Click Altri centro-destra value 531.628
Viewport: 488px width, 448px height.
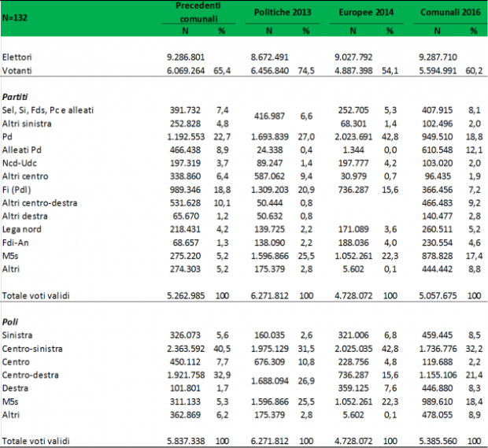click(185, 203)
